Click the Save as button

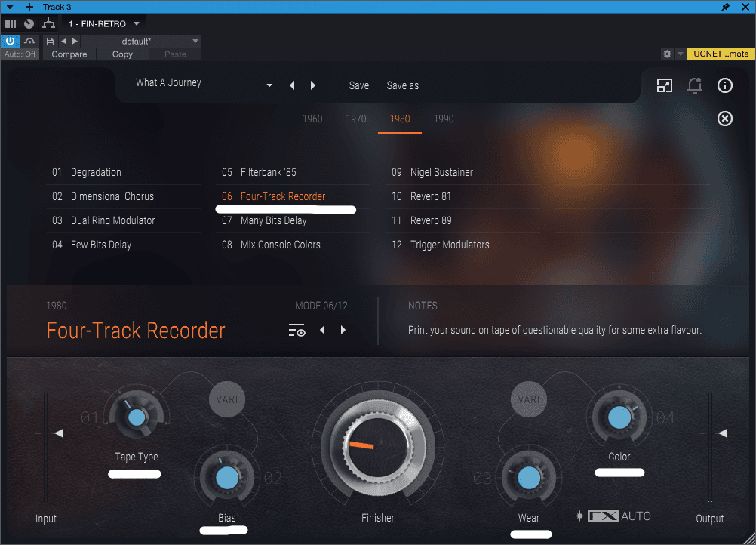(x=402, y=85)
